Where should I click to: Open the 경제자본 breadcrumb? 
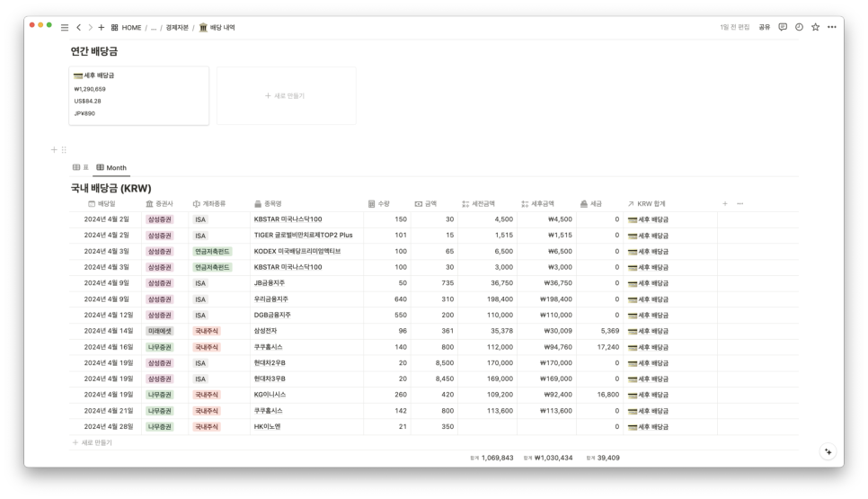point(177,27)
